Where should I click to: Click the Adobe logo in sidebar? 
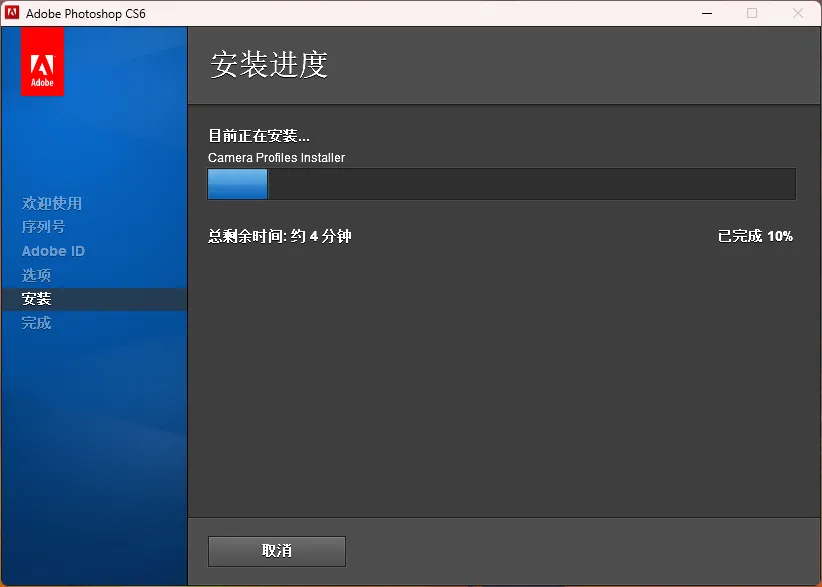point(42,61)
